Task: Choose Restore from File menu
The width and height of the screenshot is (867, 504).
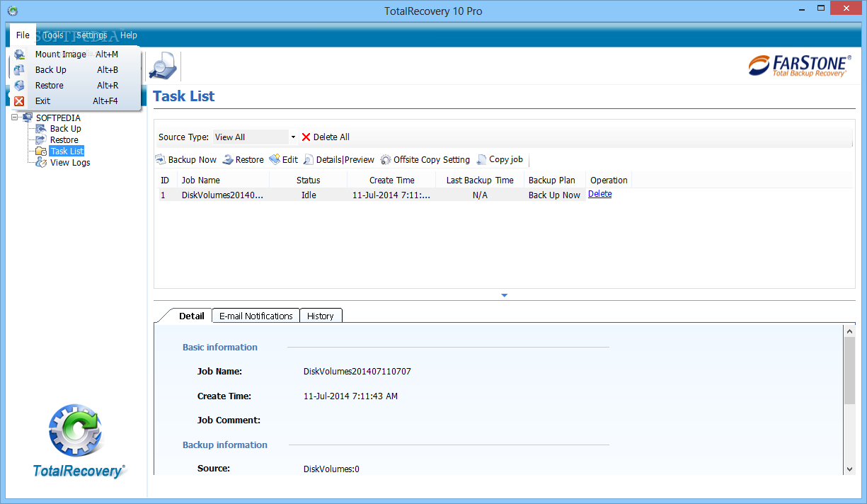Action: (76, 86)
